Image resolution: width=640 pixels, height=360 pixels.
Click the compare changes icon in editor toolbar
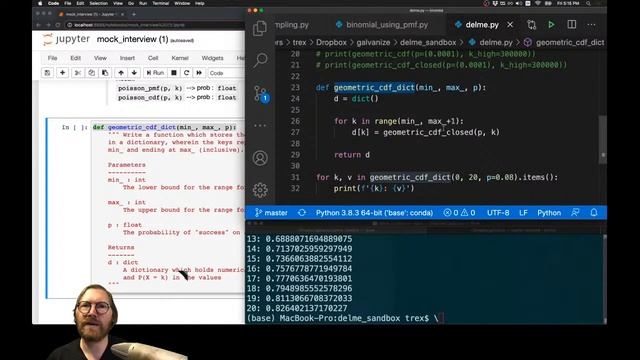[x=531, y=25]
